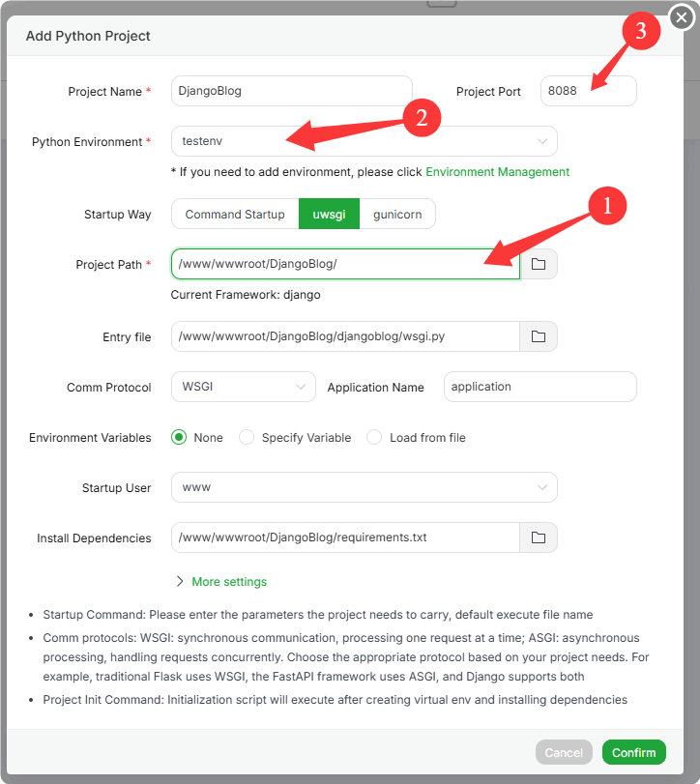This screenshot has height=784, width=700.
Task: Open the Python Environment dropdown
Action: click(x=364, y=141)
